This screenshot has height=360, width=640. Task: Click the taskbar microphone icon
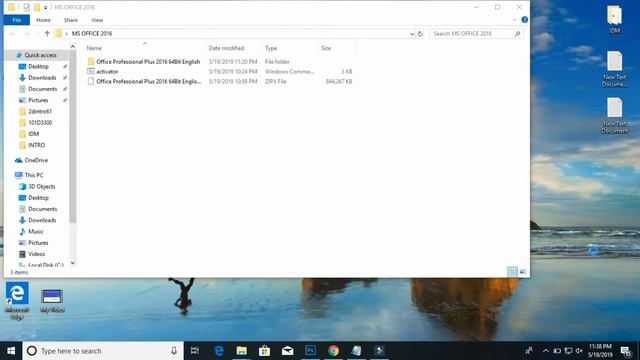point(174,351)
